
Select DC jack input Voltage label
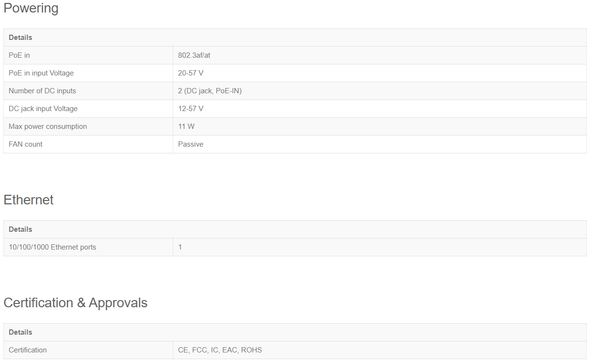pyautogui.click(x=43, y=109)
